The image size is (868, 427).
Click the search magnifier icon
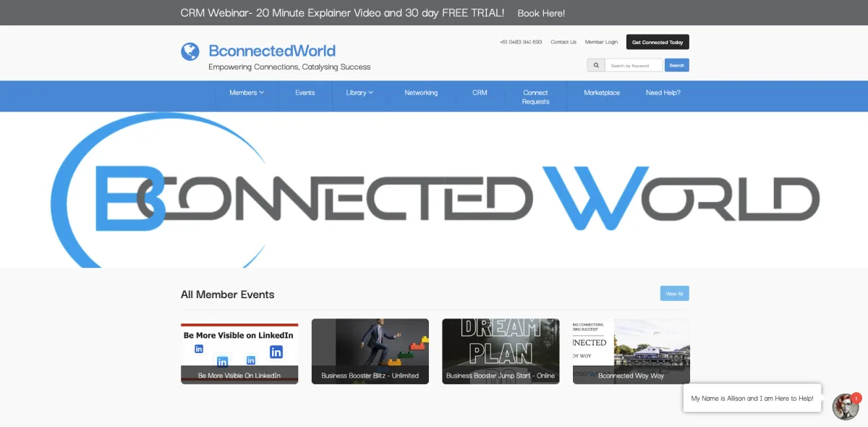click(x=596, y=65)
